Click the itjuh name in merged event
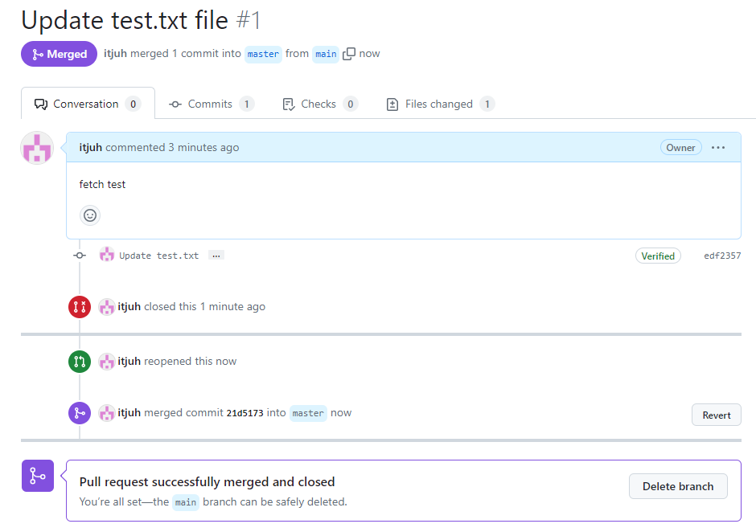This screenshot has height=532, width=756. point(129,413)
